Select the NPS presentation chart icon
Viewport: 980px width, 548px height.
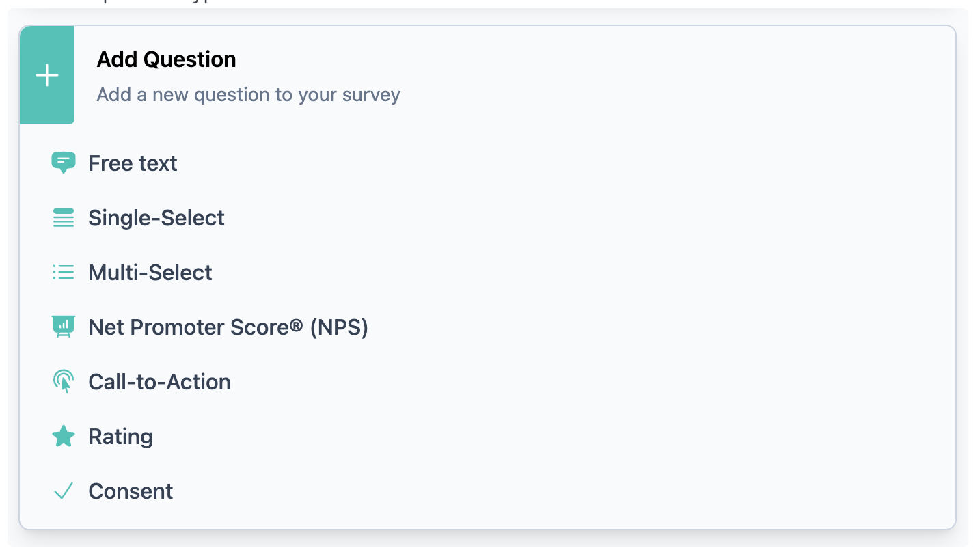63,327
